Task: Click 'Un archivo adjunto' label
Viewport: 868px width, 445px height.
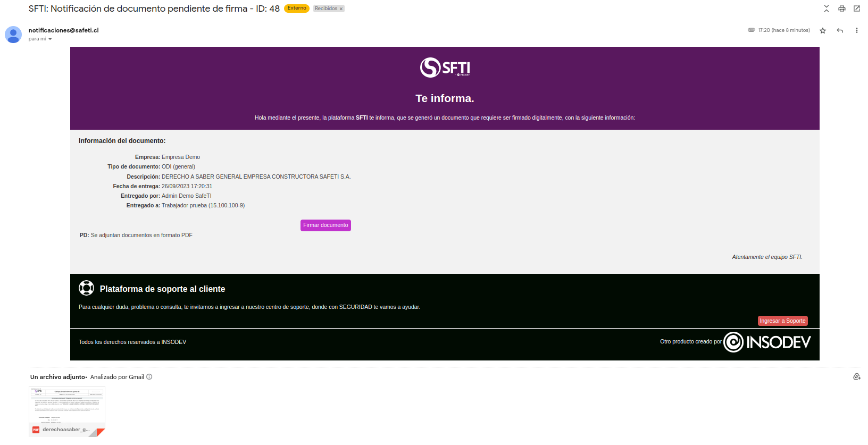Action: (57, 377)
